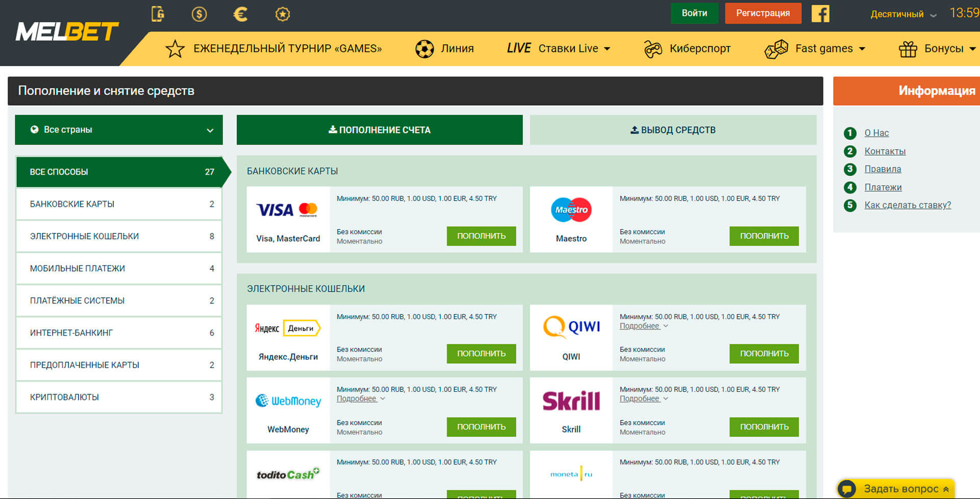Expand the Бонусы menu arrow
The image size is (980, 499).
point(972,49)
